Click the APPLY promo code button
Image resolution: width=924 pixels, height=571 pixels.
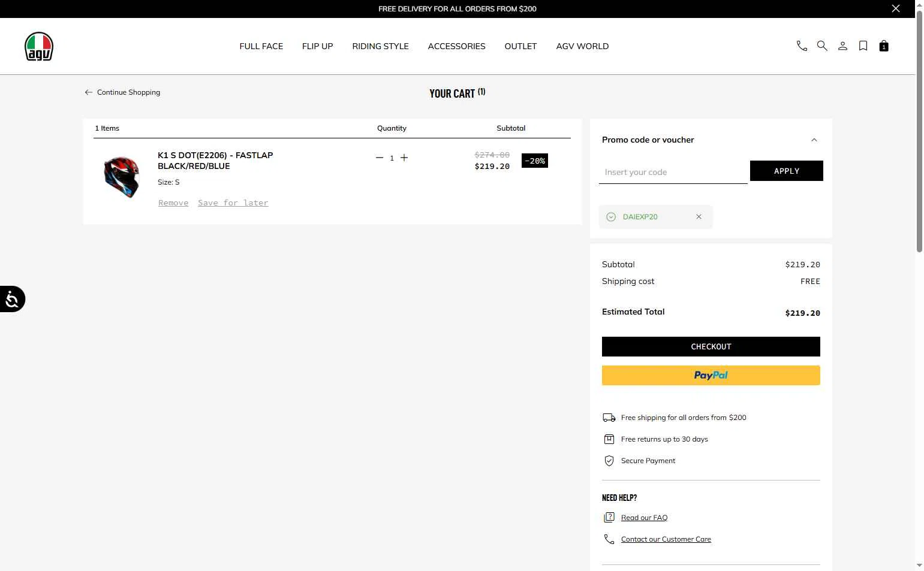[x=786, y=171]
